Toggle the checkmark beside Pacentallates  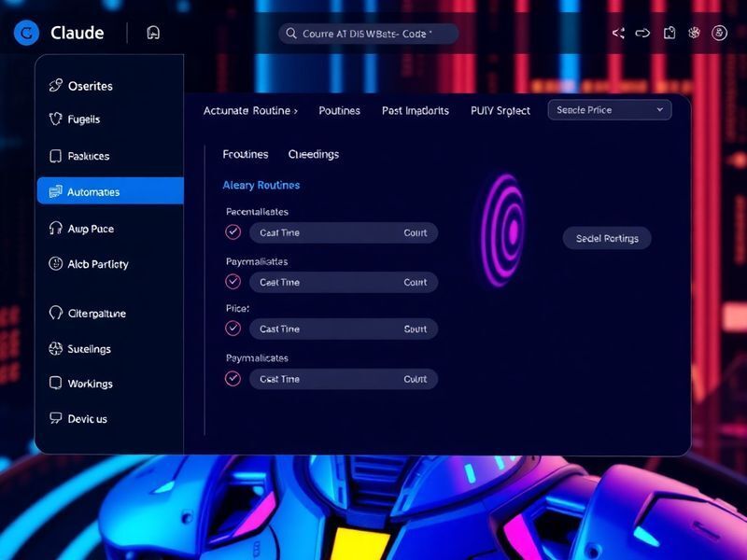pyautogui.click(x=233, y=232)
